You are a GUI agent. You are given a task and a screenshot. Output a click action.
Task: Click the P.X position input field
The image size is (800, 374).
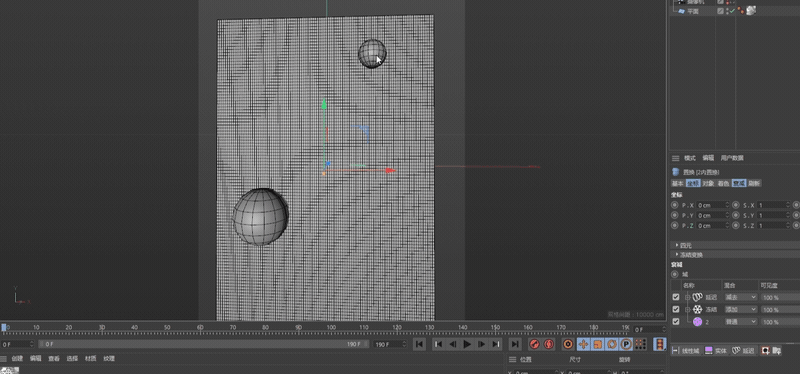(713, 205)
